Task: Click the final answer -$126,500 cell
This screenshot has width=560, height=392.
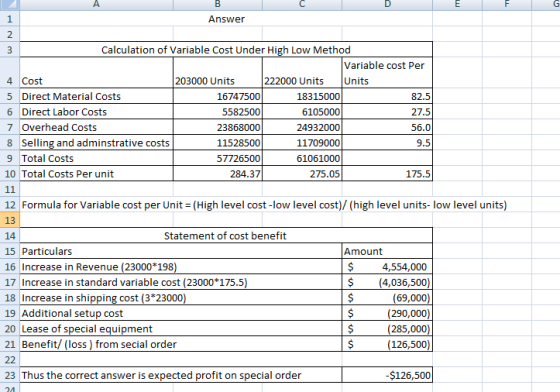Action: pos(387,375)
